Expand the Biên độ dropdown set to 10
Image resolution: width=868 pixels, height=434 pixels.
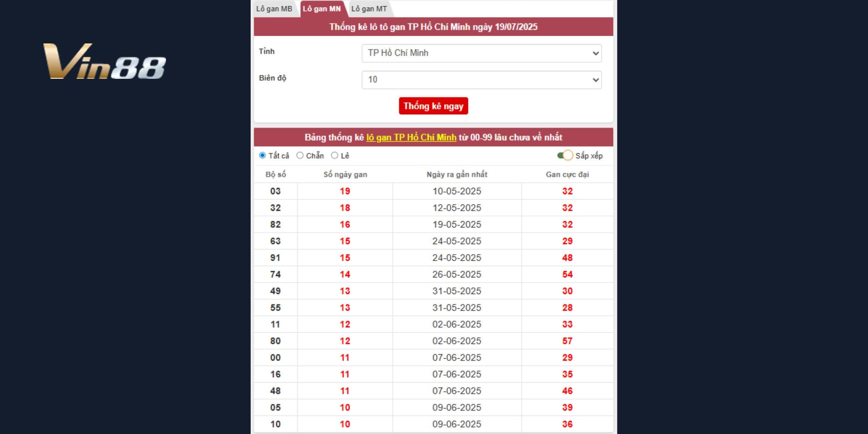[x=482, y=80]
